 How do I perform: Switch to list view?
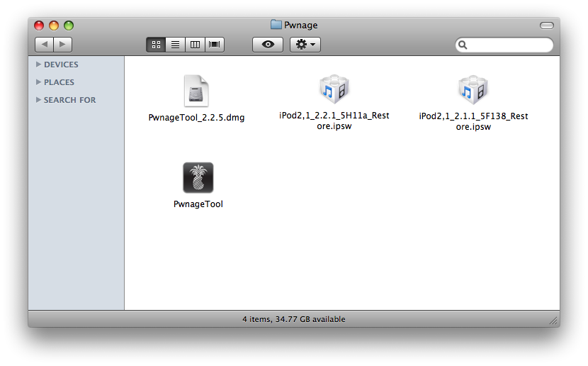click(x=175, y=45)
